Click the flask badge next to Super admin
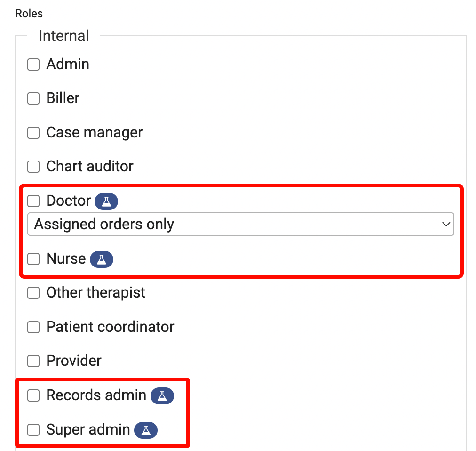The width and height of the screenshot is (476, 451). tap(146, 430)
